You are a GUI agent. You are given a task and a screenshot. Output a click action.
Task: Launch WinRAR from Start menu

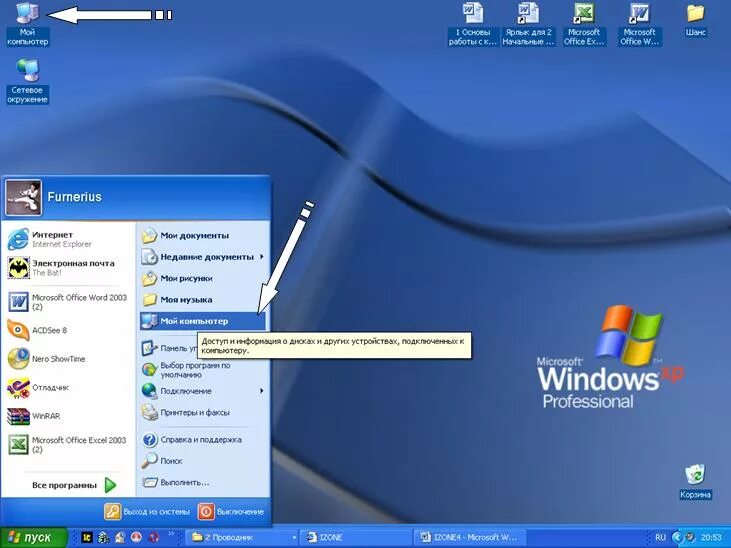[x=69, y=416]
